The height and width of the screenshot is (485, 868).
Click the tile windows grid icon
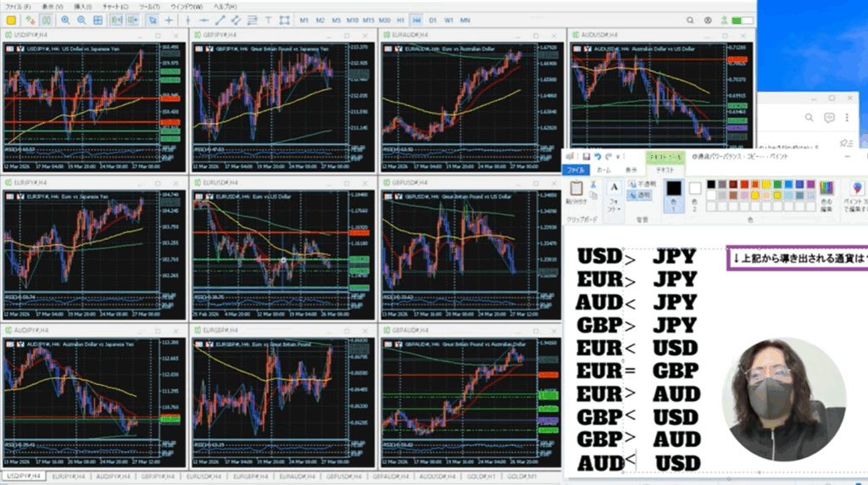(97, 20)
